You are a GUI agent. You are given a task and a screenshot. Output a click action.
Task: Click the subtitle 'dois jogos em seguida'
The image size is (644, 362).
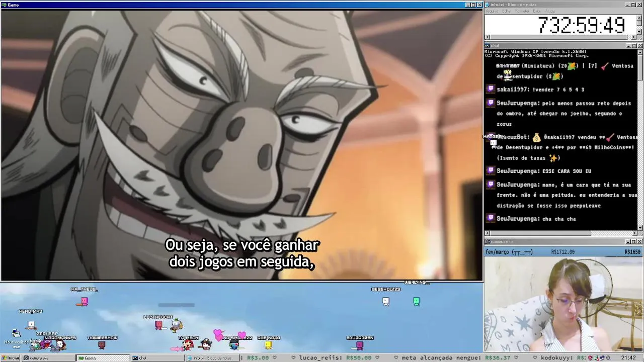click(242, 262)
